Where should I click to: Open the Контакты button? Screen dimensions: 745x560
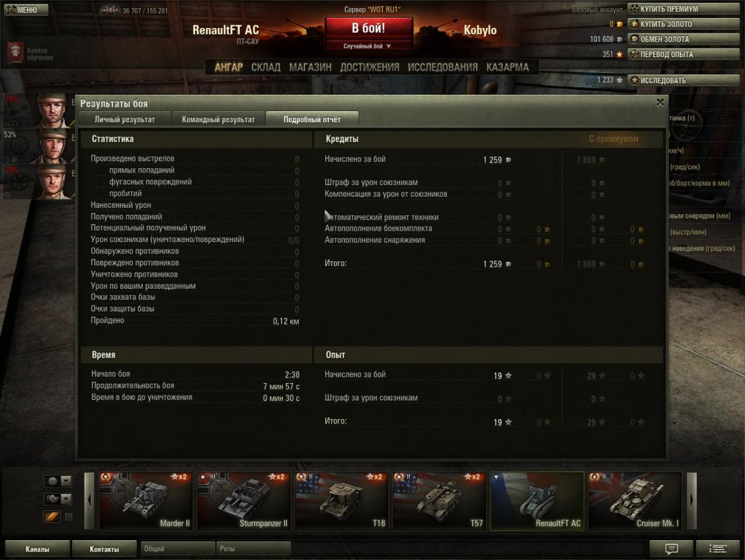click(x=104, y=549)
